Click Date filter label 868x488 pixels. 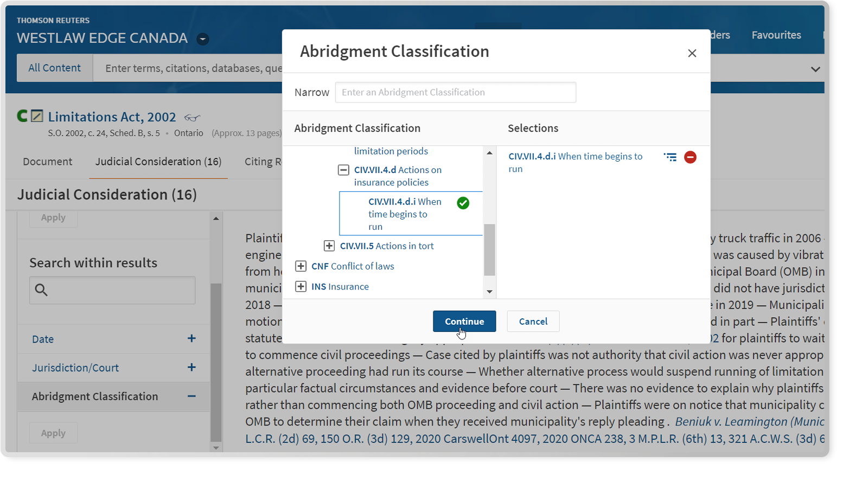coord(43,339)
